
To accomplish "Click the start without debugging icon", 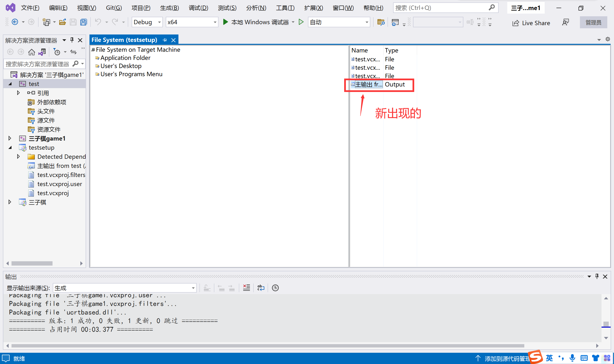I will (301, 22).
